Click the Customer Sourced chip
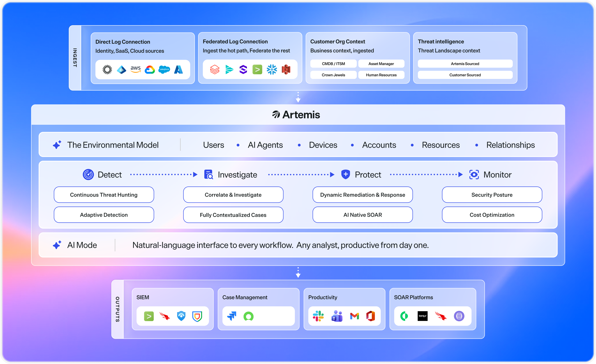The width and height of the screenshot is (596, 364). pyautogui.click(x=465, y=75)
